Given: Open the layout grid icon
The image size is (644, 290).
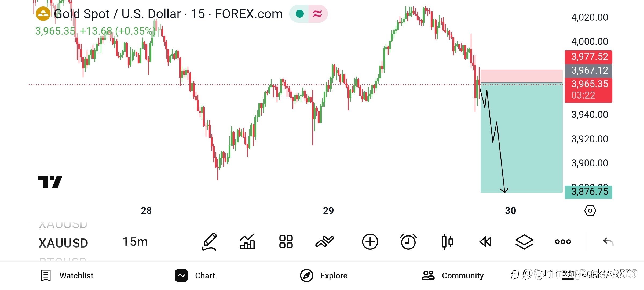Looking at the screenshot, I should tap(286, 242).
